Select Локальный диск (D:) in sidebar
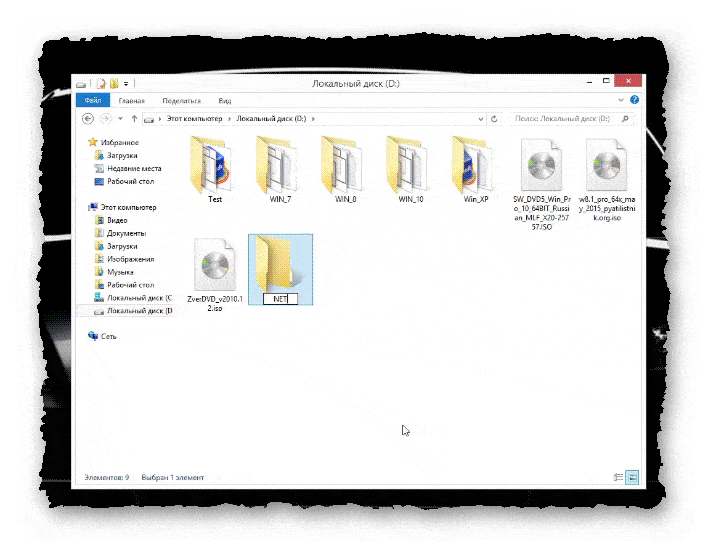The image size is (704, 544). (125, 311)
